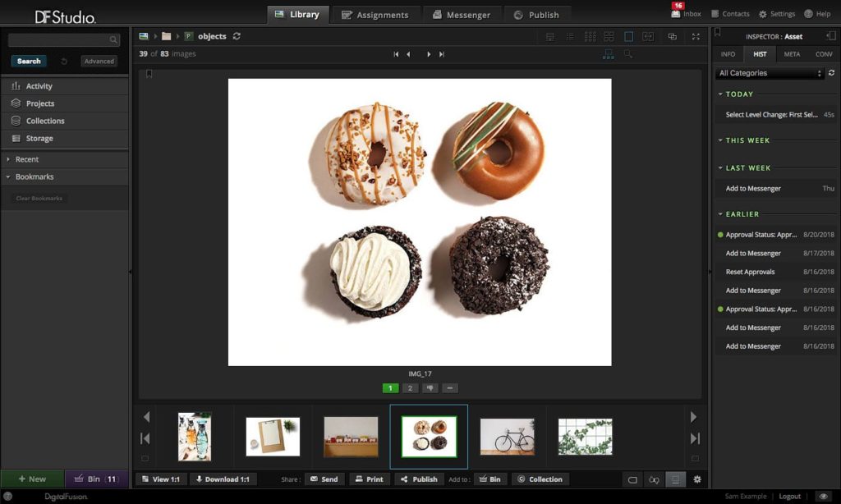This screenshot has width=841, height=504.
Task: Refresh the history category list
Action: click(x=830, y=73)
